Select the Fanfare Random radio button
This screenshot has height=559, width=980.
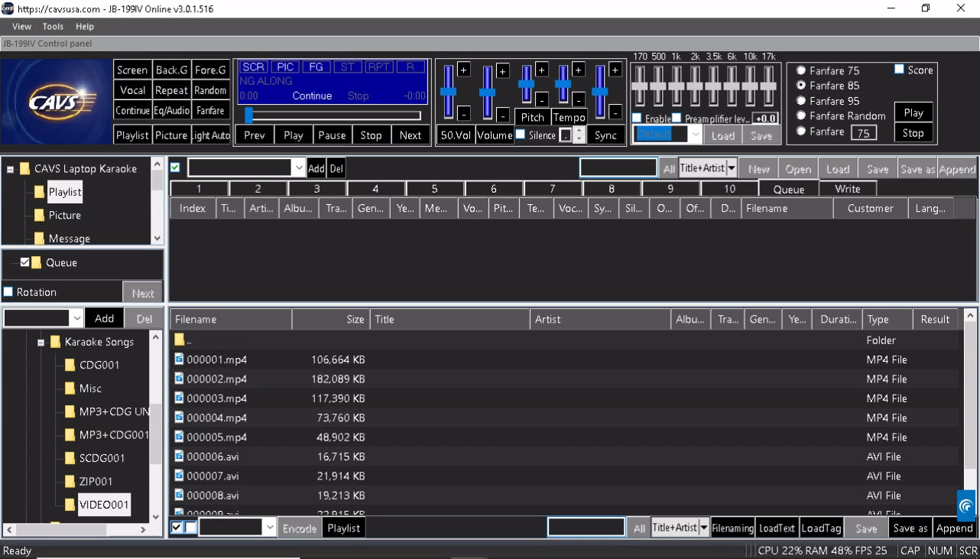[801, 116]
